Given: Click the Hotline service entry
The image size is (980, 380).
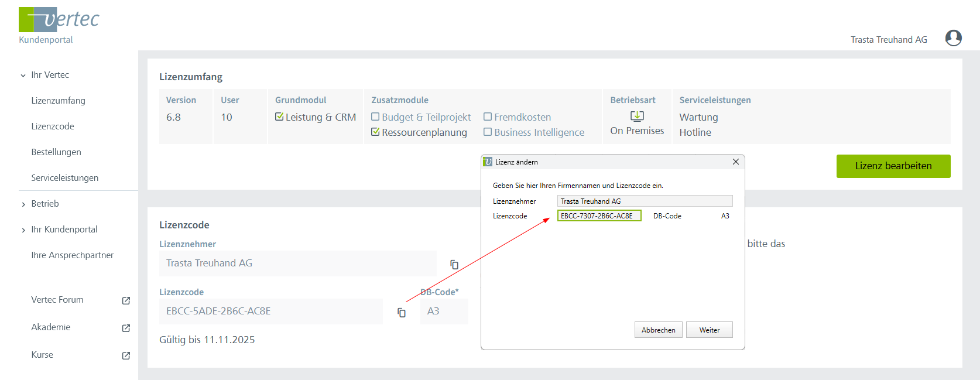Looking at the screenshot, I should (695, 132).
